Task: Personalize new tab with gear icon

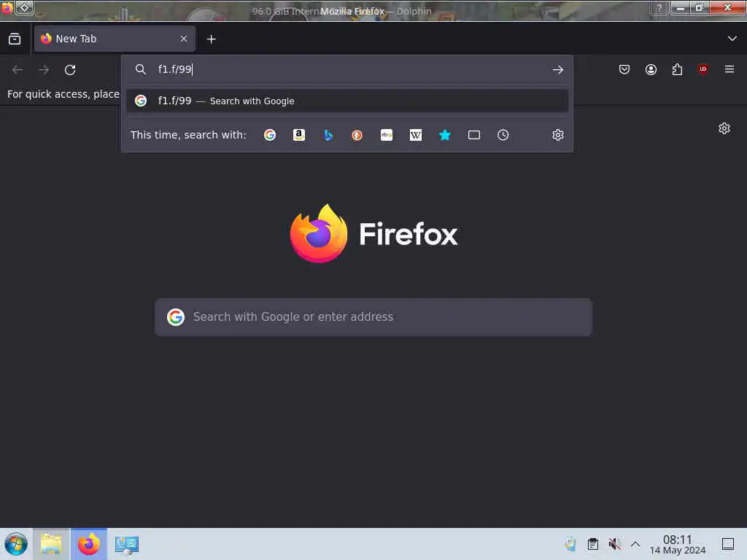Action: pos(724,128)
